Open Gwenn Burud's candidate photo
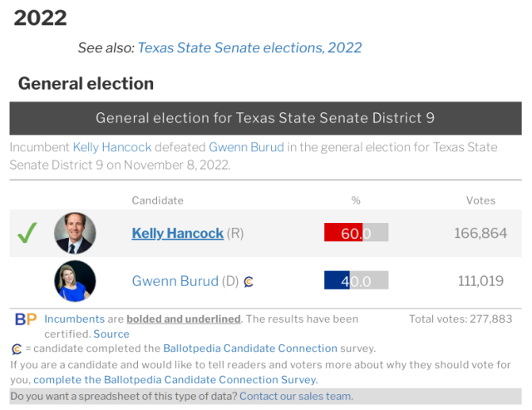532x410 pixels. point(75,281)
